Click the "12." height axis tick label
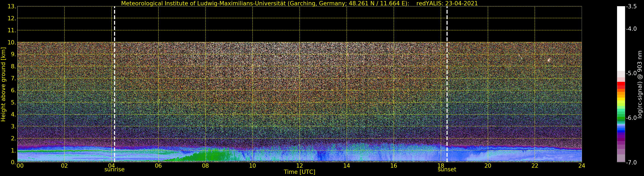The image size is (644, 176). click(x=12, y=18)
